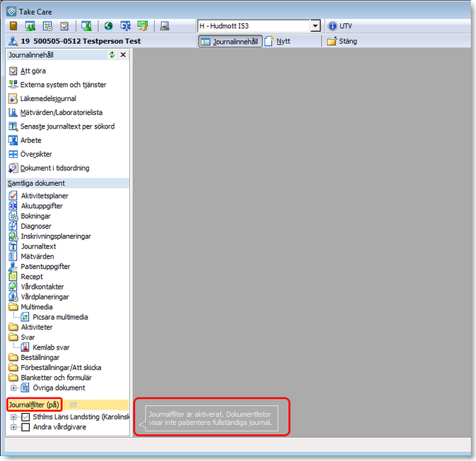The width and height of the screenshot is (476, 461).
Task: Close the Journalinnehåll panel with the X
Action: 123,55
